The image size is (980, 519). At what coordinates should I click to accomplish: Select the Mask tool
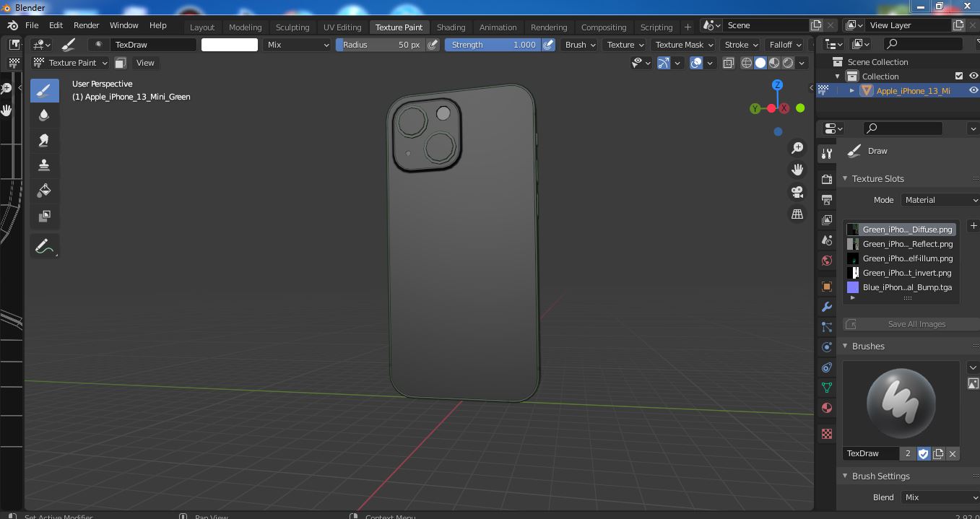click(44, 216)
